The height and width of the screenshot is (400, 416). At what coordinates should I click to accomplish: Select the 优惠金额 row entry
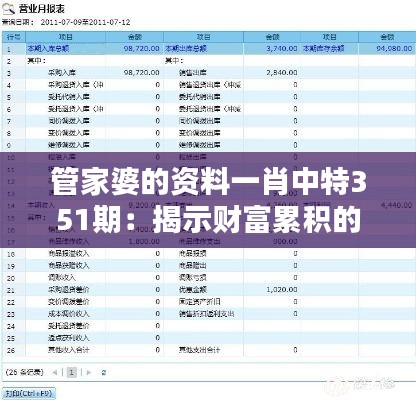193,289
